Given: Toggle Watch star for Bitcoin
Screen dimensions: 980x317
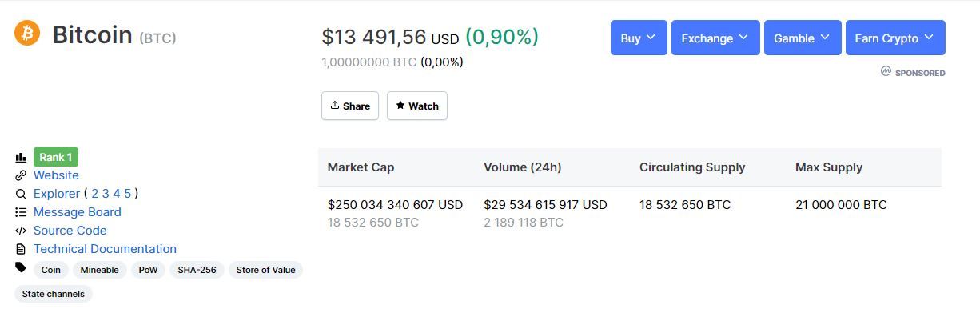Looking at the screenshot, I should [x=417, y=106].
